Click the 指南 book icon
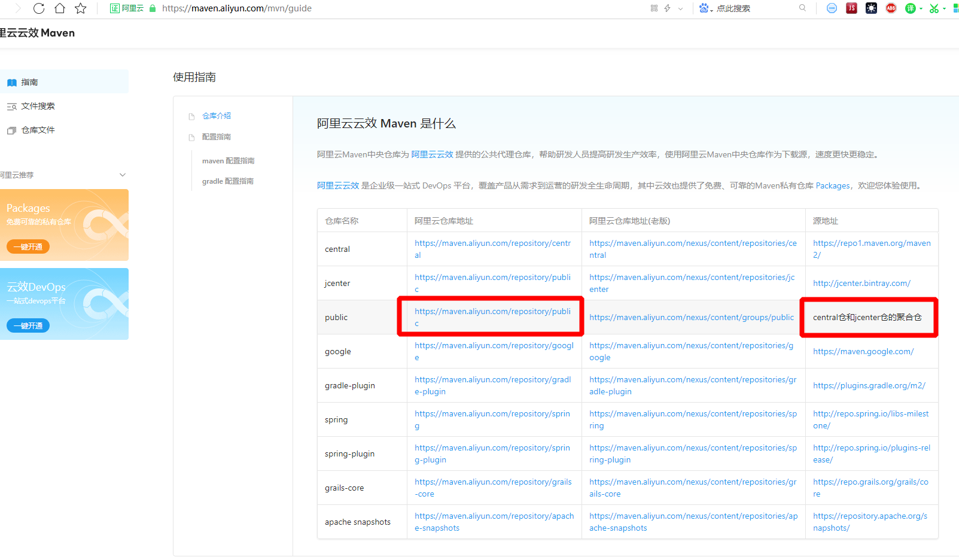 click(x=11, y=83)
